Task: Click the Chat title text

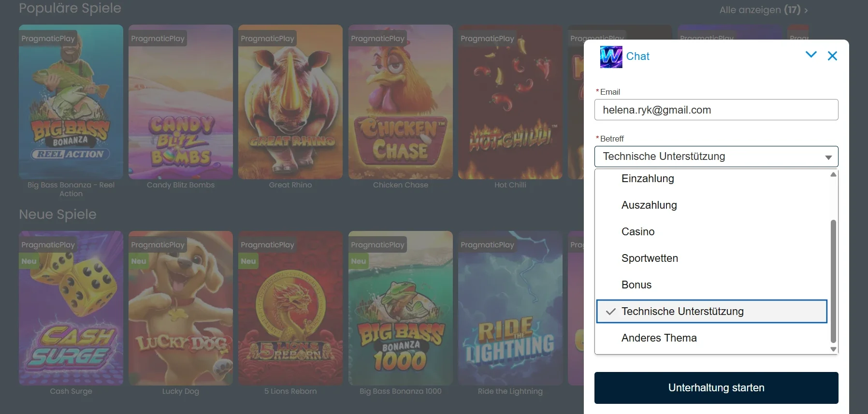Action: (638, 57)
